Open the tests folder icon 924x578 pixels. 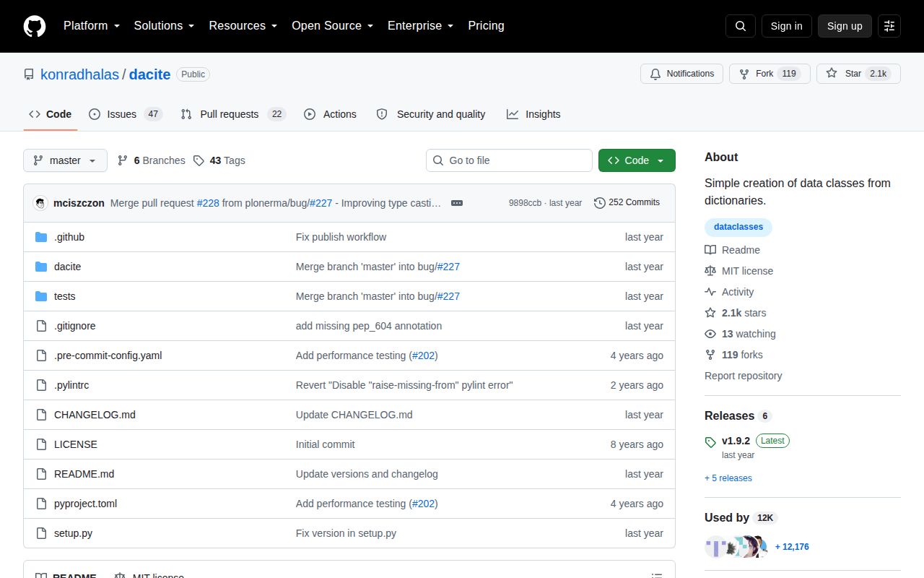[x=41, y=296]
